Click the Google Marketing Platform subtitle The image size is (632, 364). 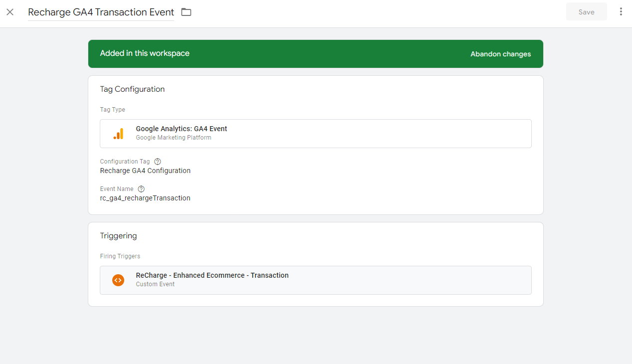pos(173,138)
